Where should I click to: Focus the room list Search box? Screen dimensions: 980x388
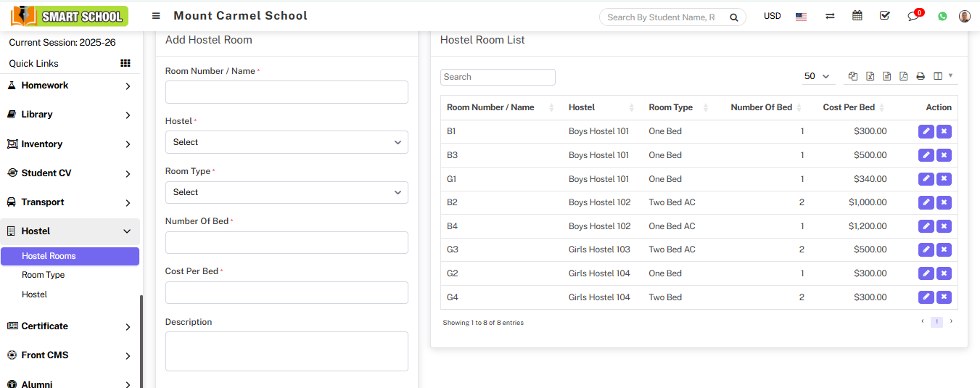click(x=498, y=77)
